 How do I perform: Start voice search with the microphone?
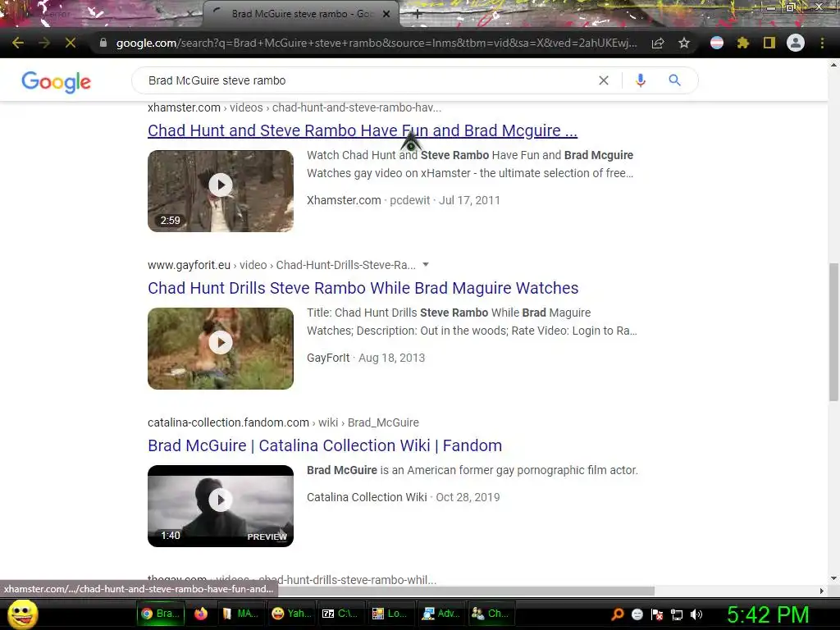tap(640, 80)
